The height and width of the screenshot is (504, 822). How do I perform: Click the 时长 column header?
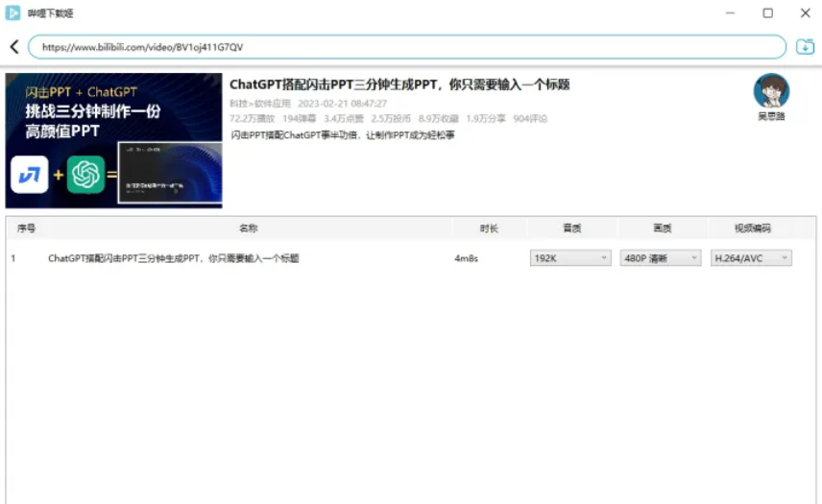[489, 228]
